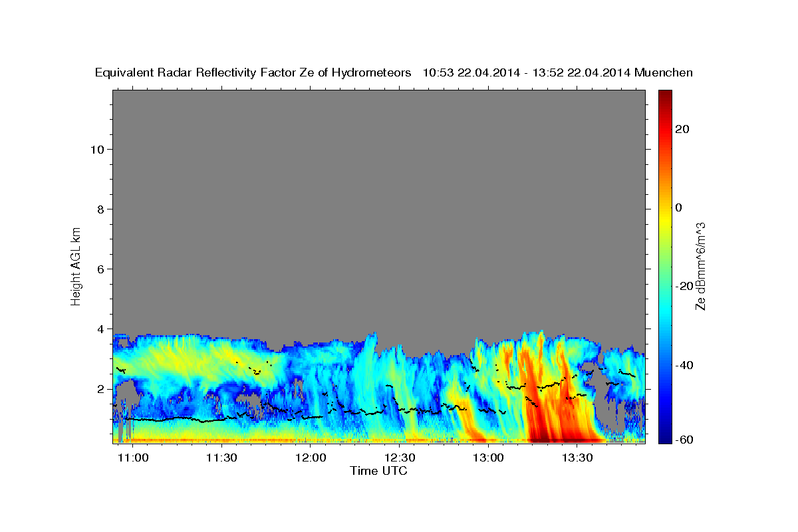Screen dimensions: 798x532
Task: Click the '11:00' time tick label
Action: click(x=134, y=458)
